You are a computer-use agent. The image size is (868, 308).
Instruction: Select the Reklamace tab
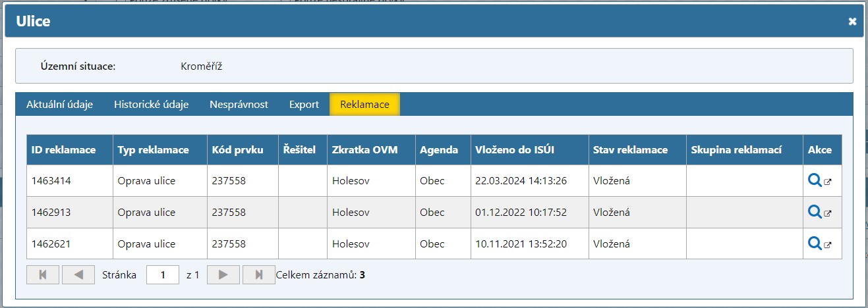tap(364, 105)
